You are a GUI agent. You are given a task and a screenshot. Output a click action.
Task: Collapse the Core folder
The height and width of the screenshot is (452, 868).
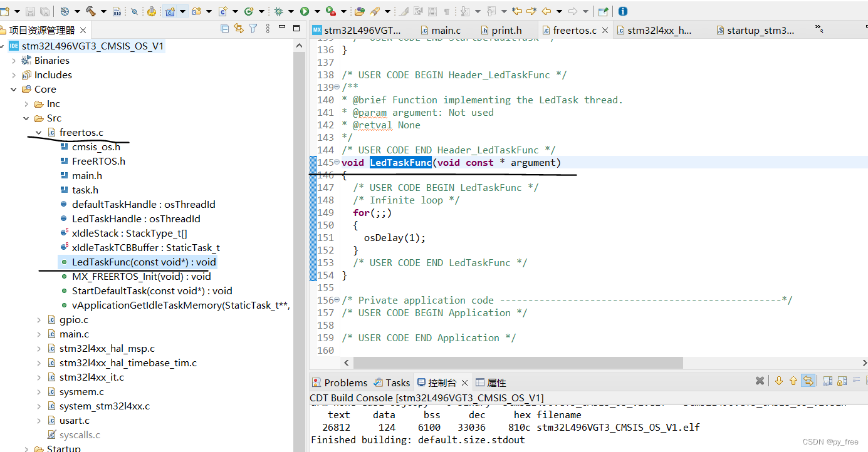[x=14, y=90]
